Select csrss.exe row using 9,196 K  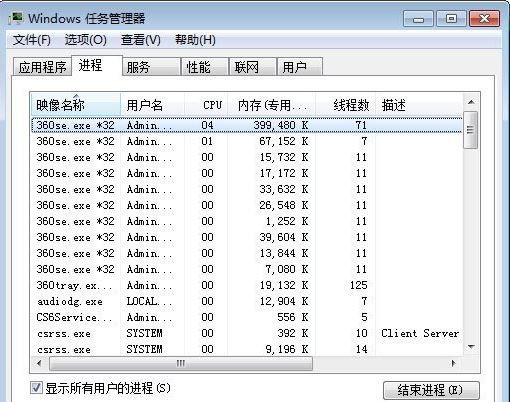247,349
